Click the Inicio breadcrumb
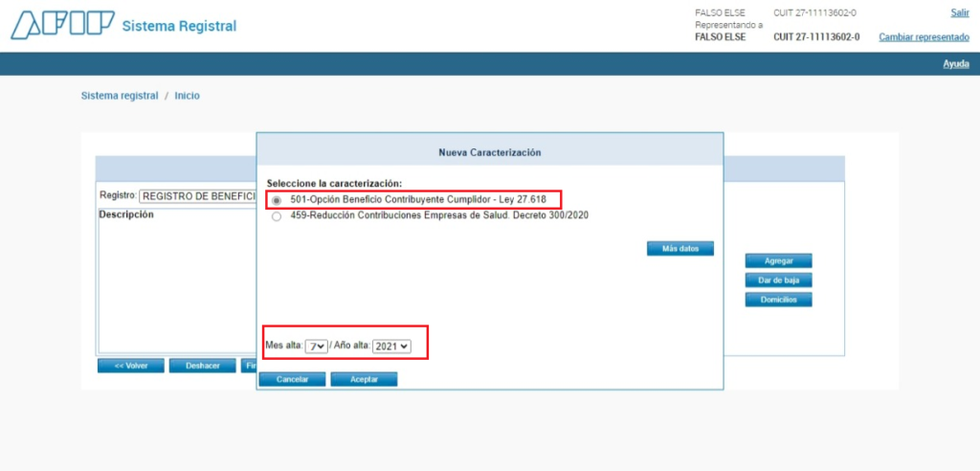Viewport: 980px width, 471px height. coord(187,96)
